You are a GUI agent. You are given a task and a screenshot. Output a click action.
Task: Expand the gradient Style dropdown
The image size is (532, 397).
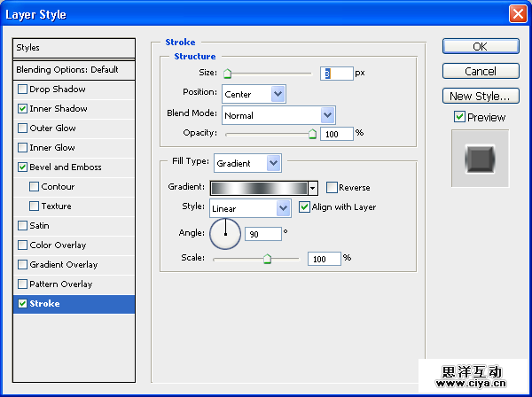click(x=284, y=208)
